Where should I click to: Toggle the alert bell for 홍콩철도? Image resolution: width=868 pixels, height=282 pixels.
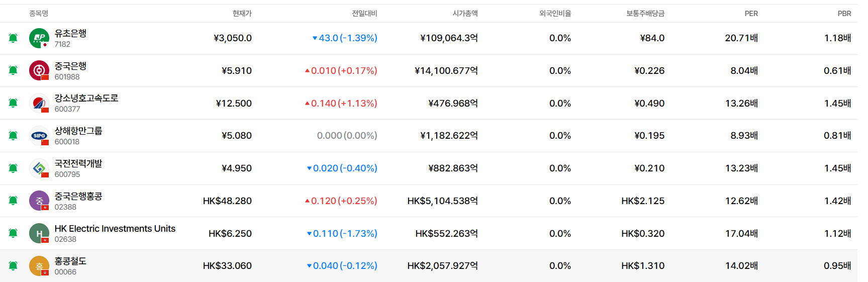pyautogui.click(x=13, y=265)
